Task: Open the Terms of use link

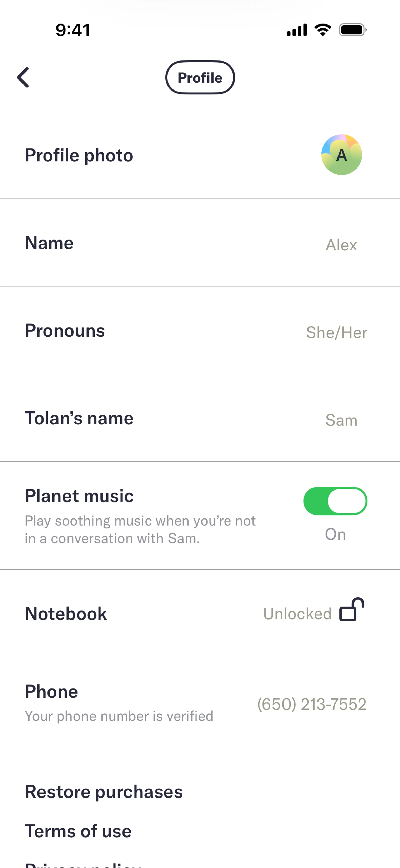Action: pos(78,831)
